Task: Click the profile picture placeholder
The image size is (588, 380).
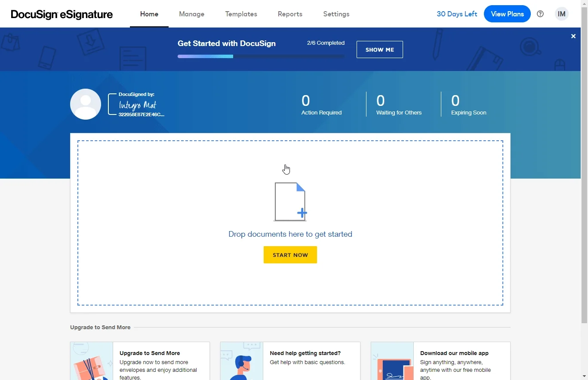Action: tap(86, 104)
